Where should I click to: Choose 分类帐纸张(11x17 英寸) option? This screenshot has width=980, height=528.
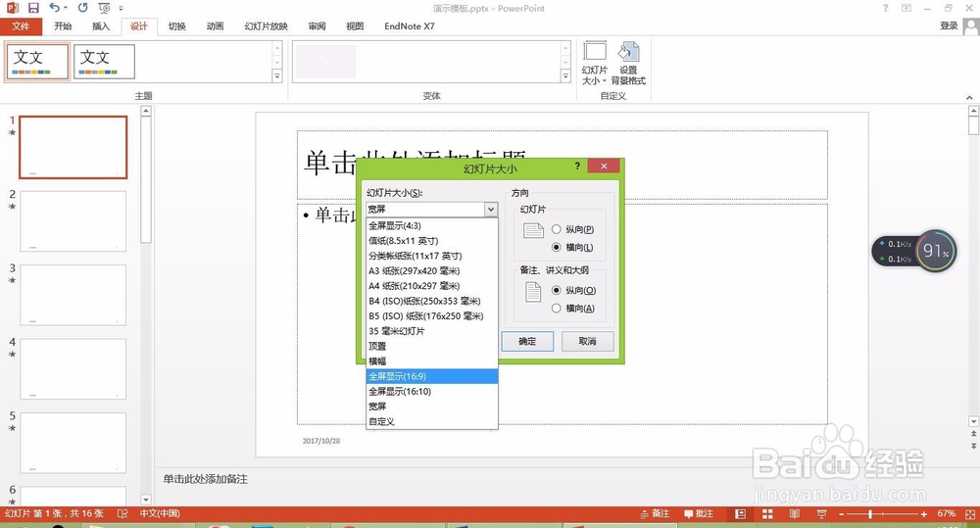432,256
